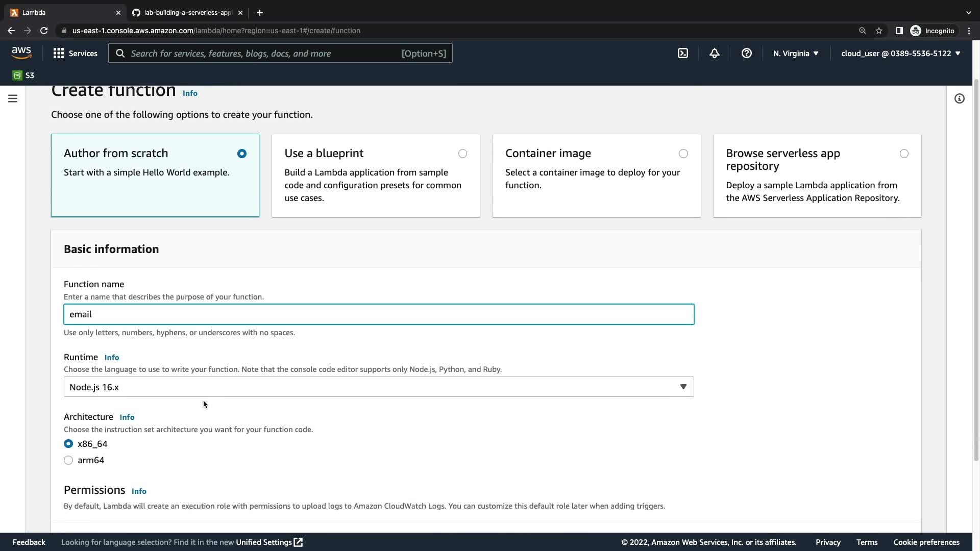Open the info panel icon at right
The image size is (980, 551).
coord(959,98)
